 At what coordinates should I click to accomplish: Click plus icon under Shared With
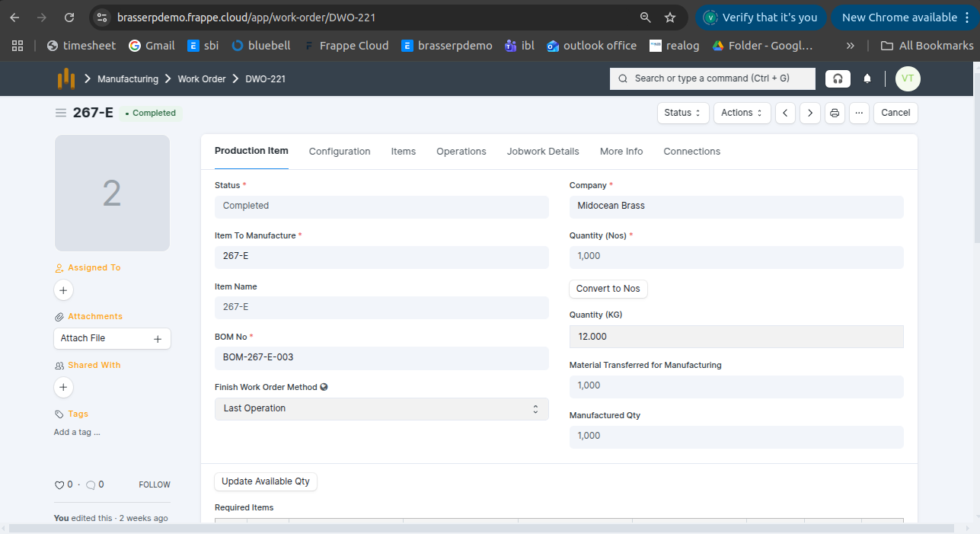[x=63, y=388]
